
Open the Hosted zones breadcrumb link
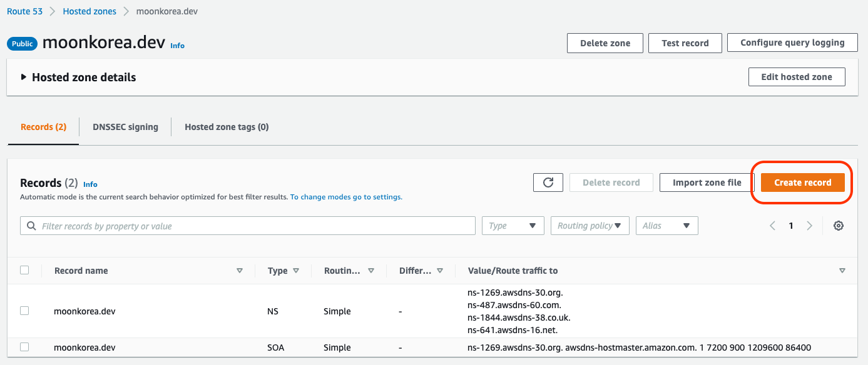coord(88,11)
